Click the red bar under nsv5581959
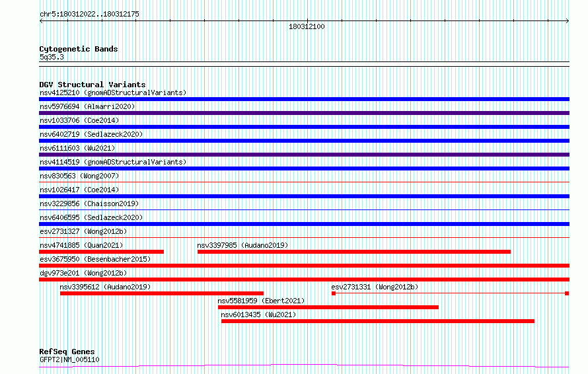The width and height of the screenshot is (588, 374). click(328, 307)
